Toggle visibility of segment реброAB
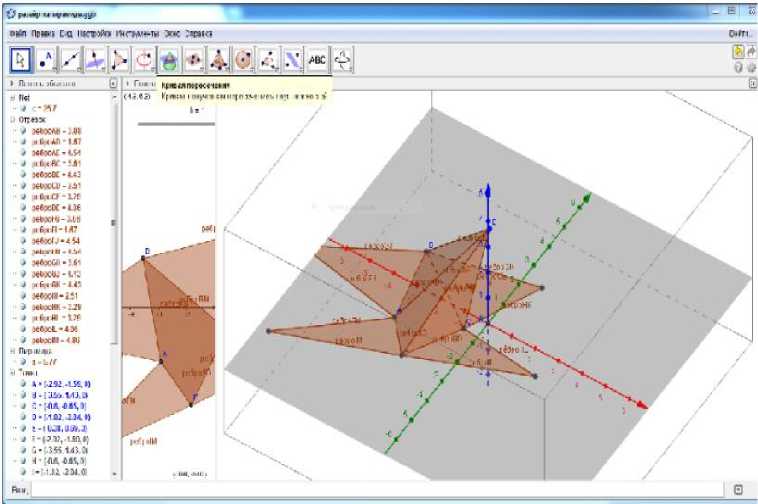The height and width of the screenshot is (504, 758). [24, 131]
